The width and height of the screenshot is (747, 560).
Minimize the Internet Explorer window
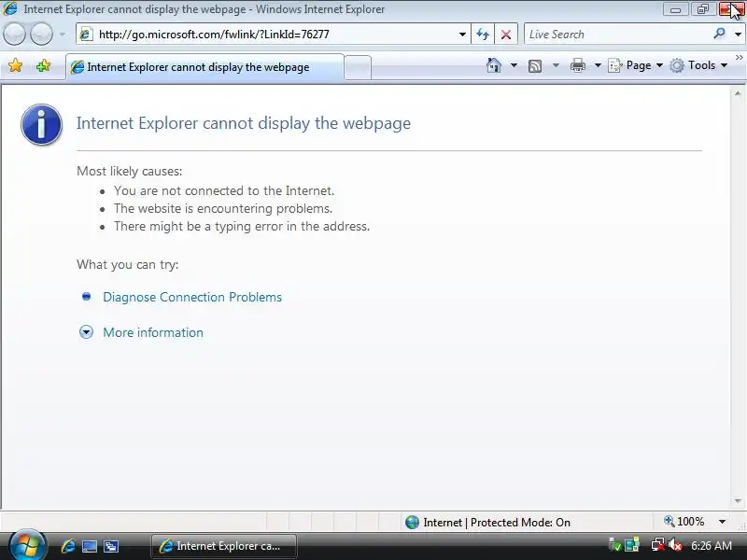click(x=675, y=9)
